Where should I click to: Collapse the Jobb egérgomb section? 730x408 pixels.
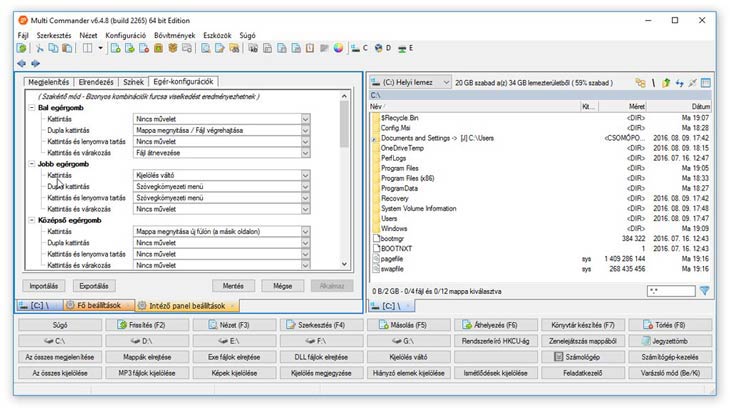pyautogui.click(x=32, y=163)
